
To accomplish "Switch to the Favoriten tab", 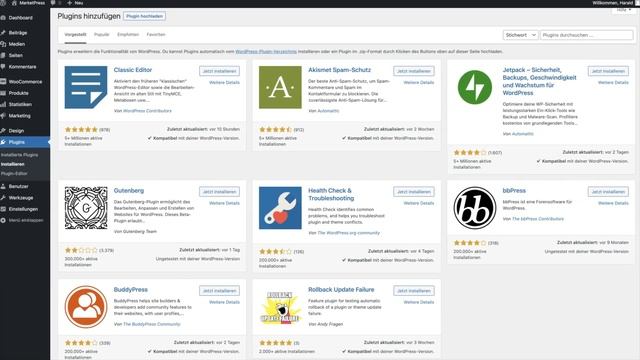I will click(156, 35).
